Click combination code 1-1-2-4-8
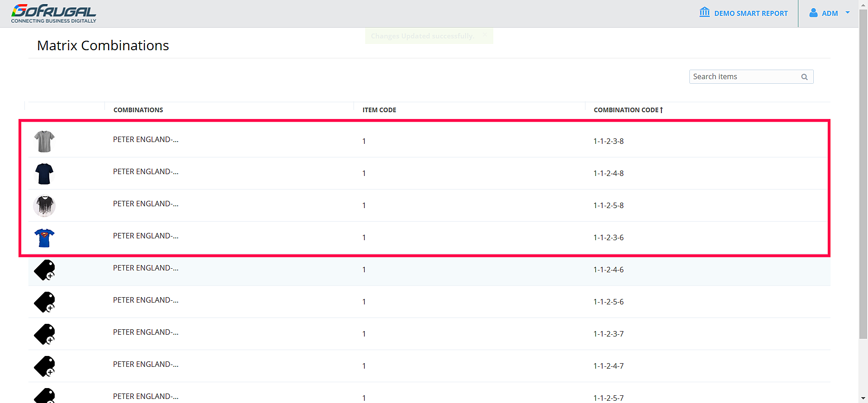 pyautogui.click(x=609, y=173)
